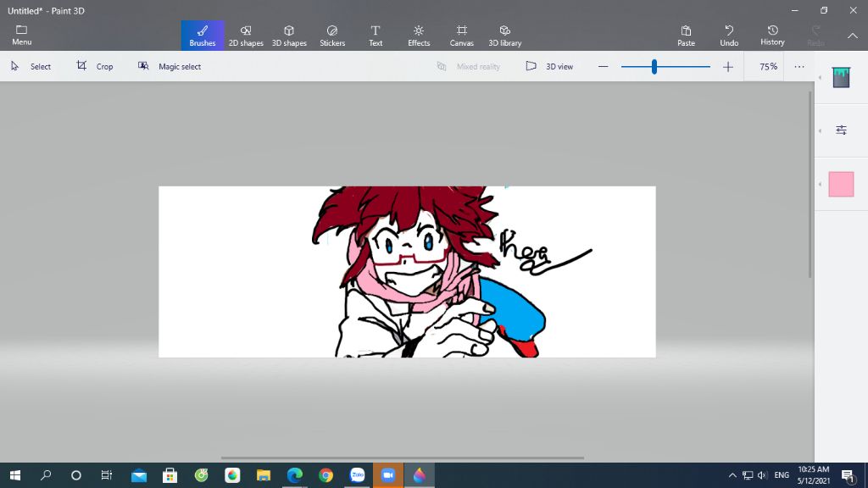Activate the Select tool
The image size is (868, 488).
(x=31, y=66)
